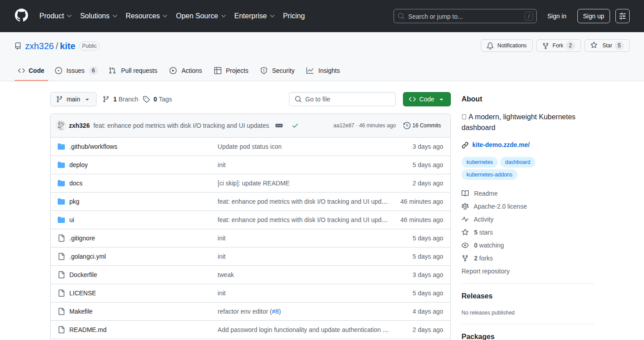Viewport: 644px width, 340px height.
Task: Focus the Go to file input
Action: pos(342,99)
